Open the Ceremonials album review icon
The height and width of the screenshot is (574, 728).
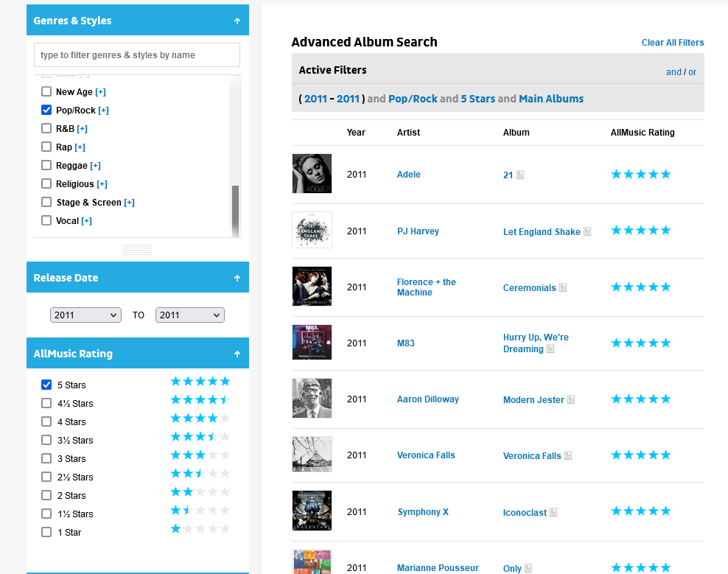click(563, 288)
